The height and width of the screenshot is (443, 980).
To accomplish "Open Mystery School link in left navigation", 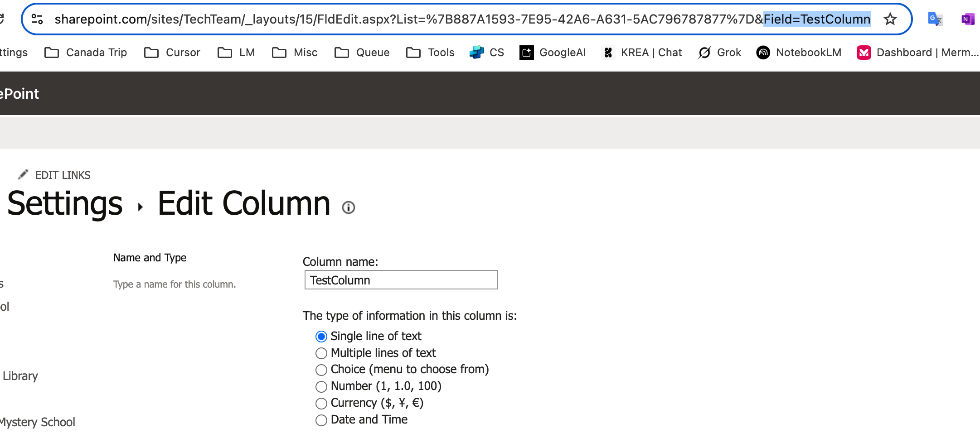I will tap(38, 422).
